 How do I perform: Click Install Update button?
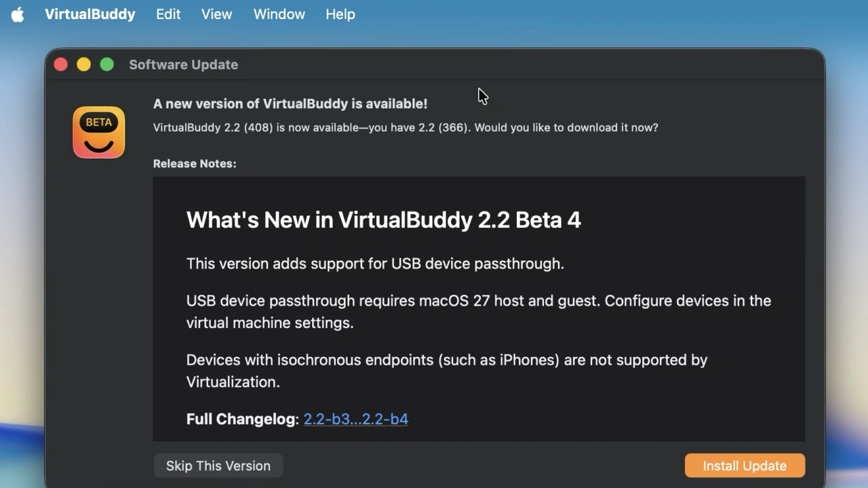click(745, 466)
